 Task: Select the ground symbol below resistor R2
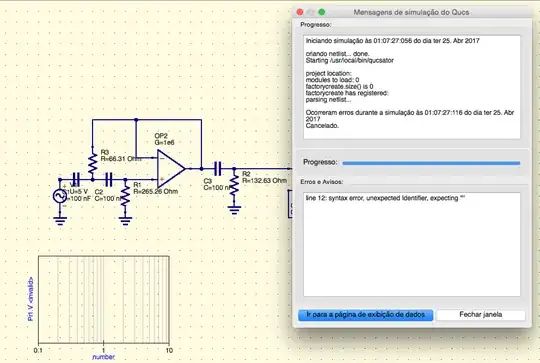coord(234,209)
